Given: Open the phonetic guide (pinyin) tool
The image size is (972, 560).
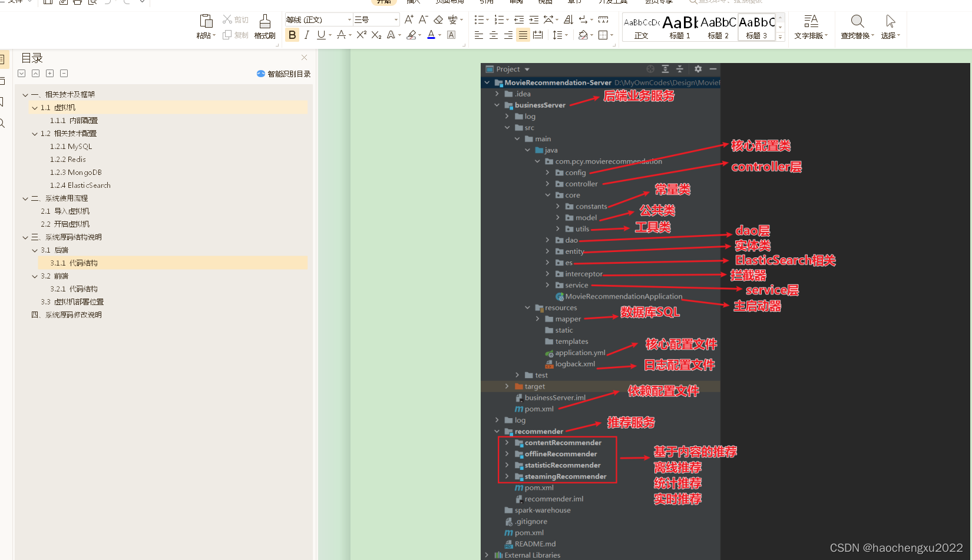Looking at the screenshot, I should [x=452, y=20].
